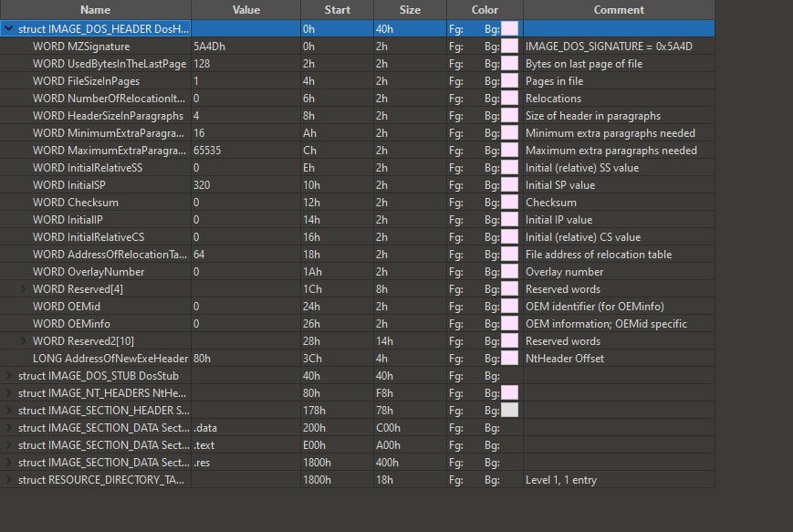This screenshot has height=532, width=793.
Task: Click the value 128 for UsedBytesInTheLastPage
Action: (x=202, y=64)
